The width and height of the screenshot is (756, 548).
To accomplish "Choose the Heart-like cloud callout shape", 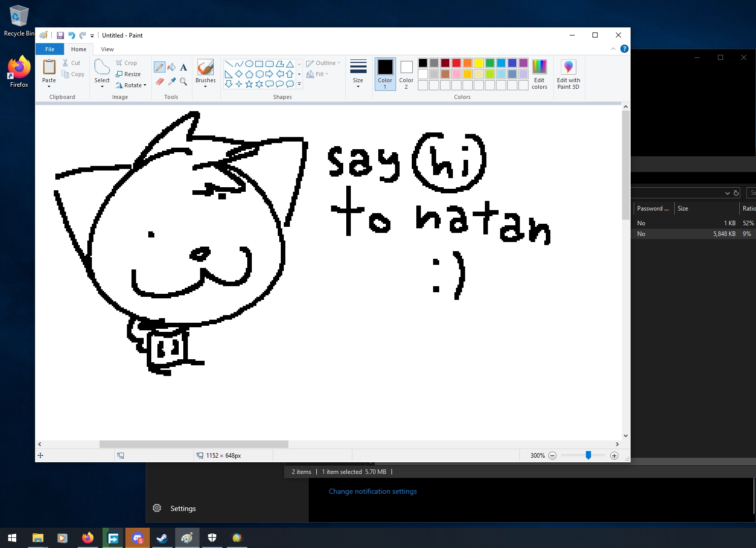I will [290, 84].
